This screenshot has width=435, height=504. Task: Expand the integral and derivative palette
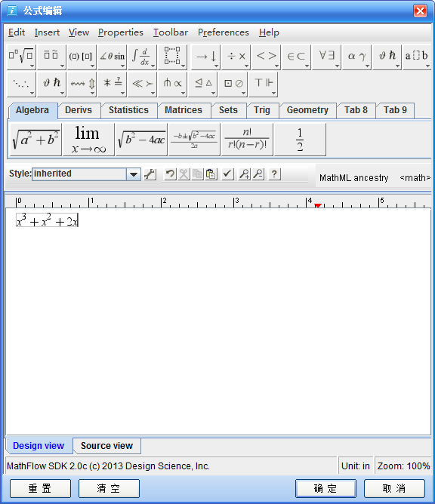[x=142, y=57]
